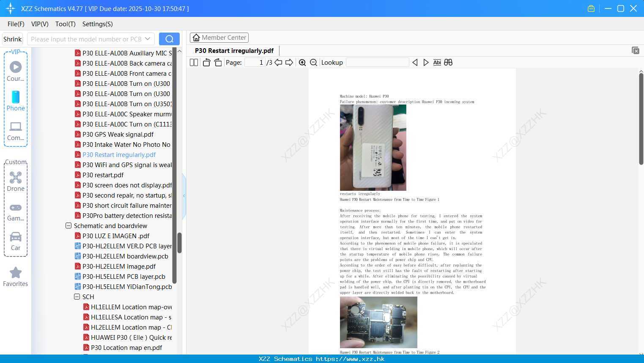This screenshot has width=644, height=363.
Task: Open P30-HL5ELLEM PCB layer.pcb
Action: 124,277
